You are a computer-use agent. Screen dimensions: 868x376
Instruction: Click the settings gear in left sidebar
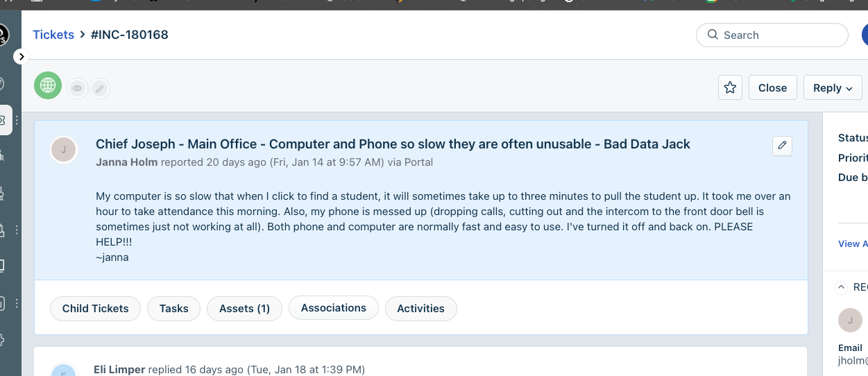[2, 340]
